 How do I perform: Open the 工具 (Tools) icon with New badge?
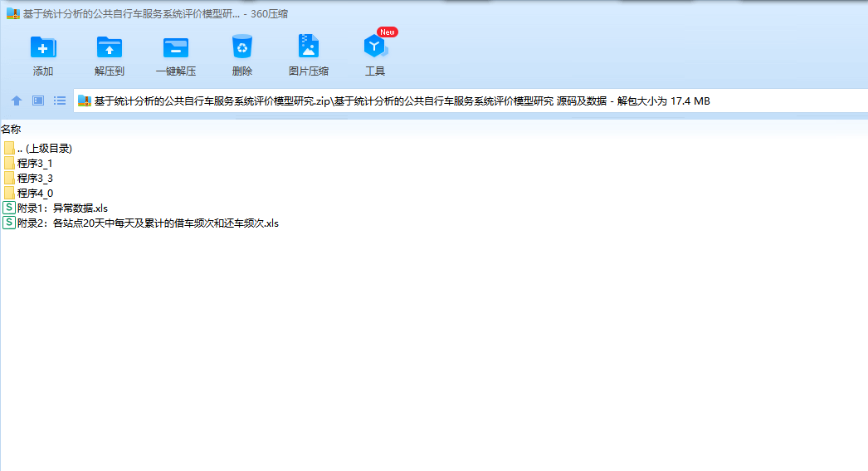(x=375, y=47)
